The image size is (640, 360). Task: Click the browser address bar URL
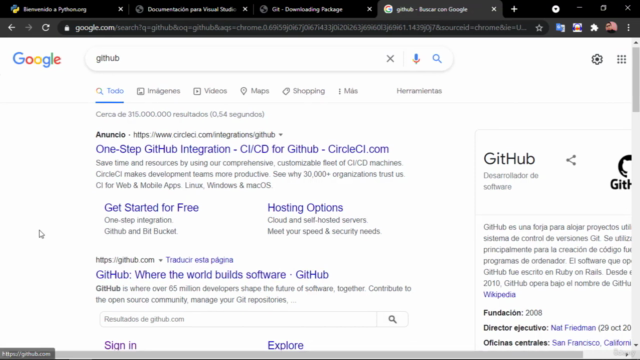pyautogui.click(x=300, y=28)
